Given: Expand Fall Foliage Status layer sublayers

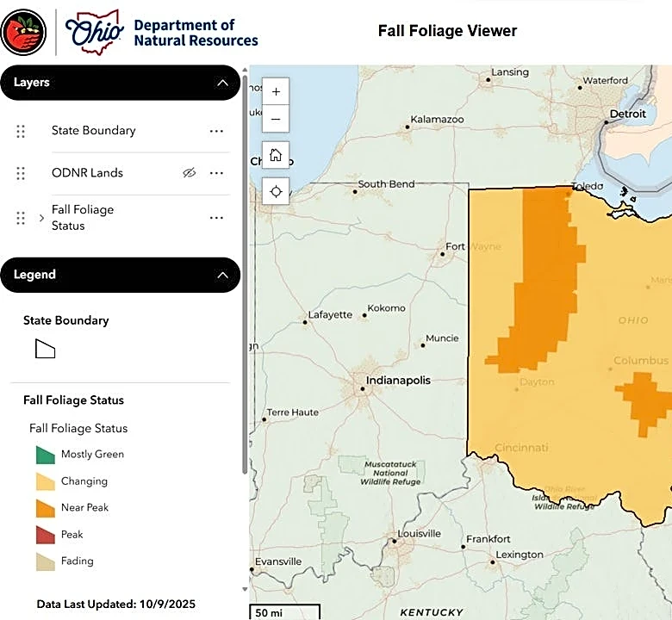Looking at the screenshot, I should (x=41, y=218).
